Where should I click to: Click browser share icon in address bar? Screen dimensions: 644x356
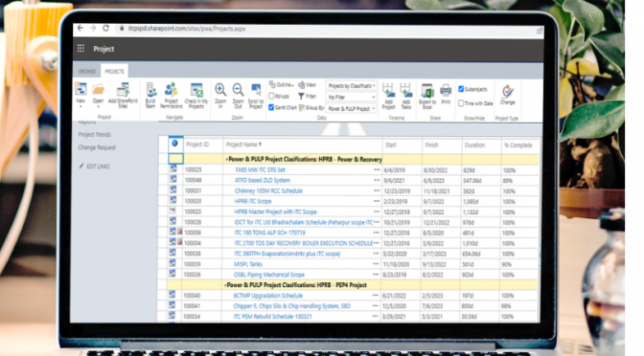pyautogui.click(x=540, y=31)
